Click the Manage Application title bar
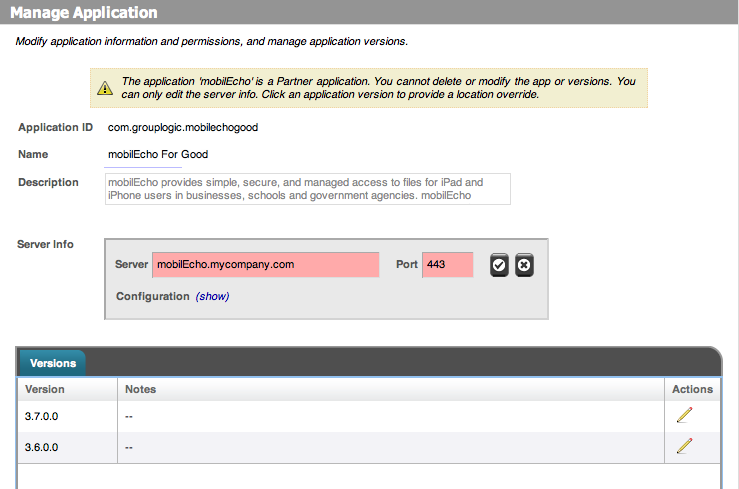Screen dimensions: 739x489 tap(370, 12)
